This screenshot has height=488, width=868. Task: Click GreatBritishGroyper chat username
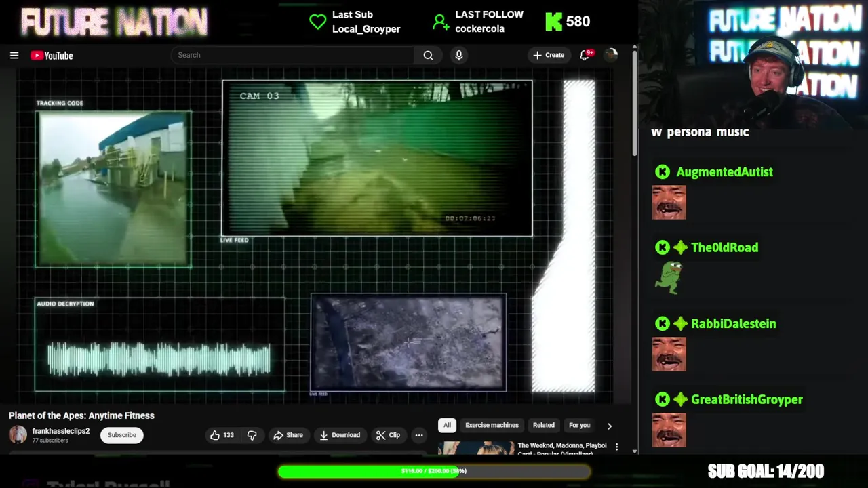747,400
